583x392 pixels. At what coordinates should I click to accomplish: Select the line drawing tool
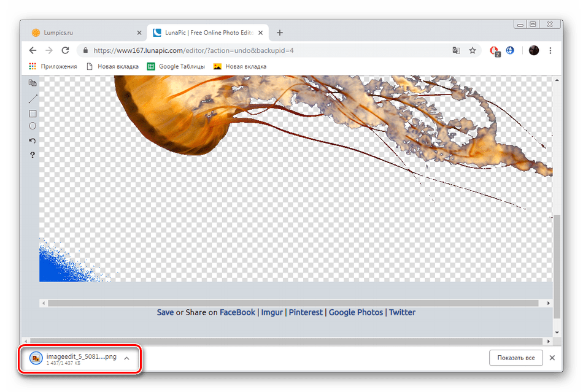(x=33, y=99)
